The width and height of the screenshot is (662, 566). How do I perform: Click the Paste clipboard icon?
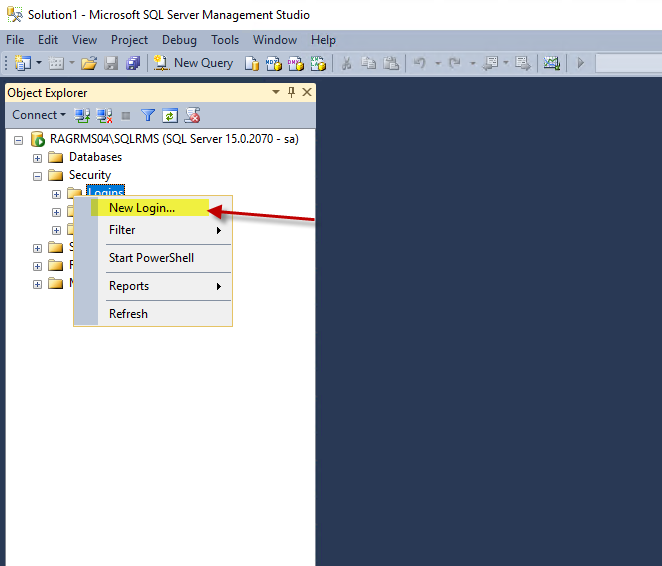click(391, 63)
